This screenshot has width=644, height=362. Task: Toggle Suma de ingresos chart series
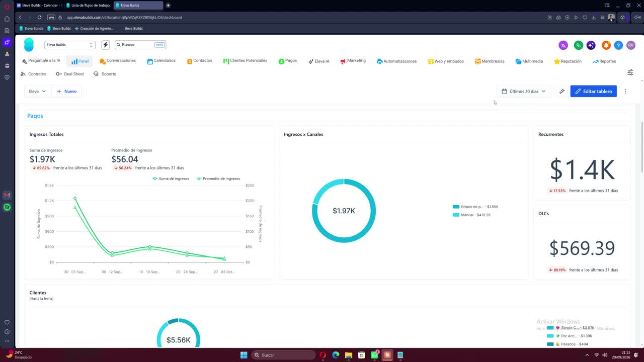click(171, 178)
